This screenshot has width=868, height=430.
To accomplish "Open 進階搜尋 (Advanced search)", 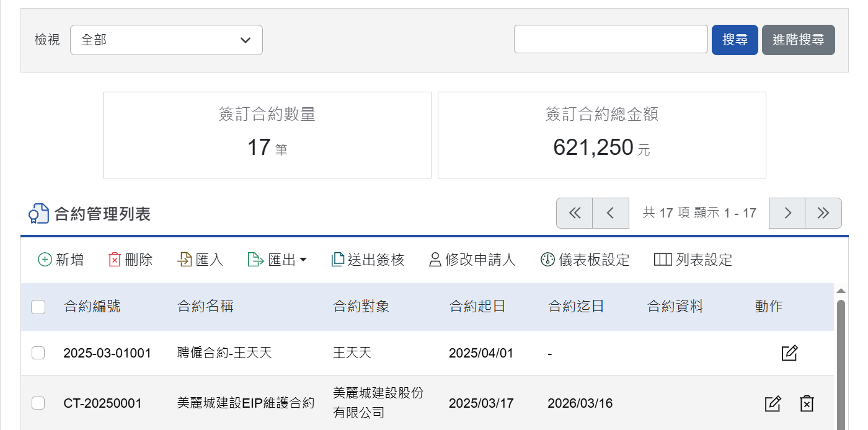I will pos(798,39).
